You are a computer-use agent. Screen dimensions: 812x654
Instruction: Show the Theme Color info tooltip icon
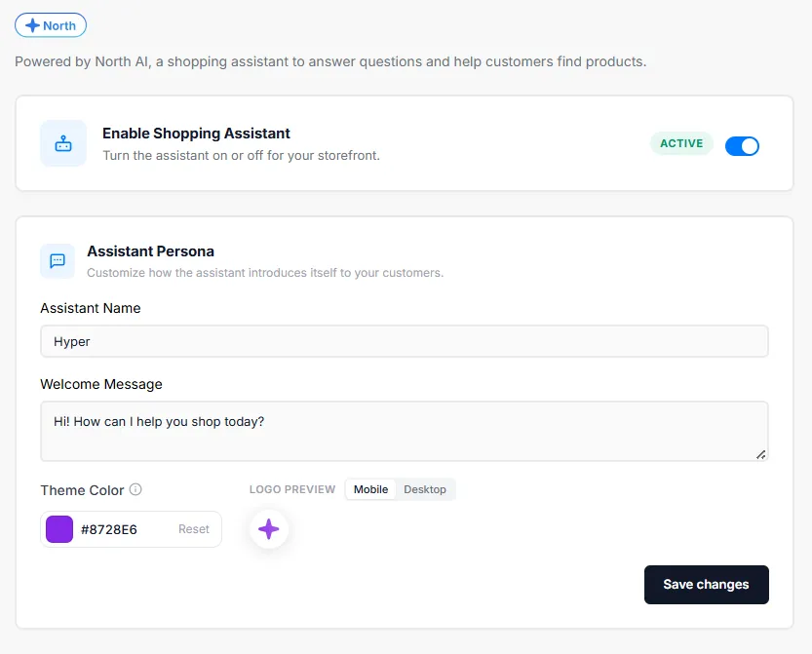(135, 489)
